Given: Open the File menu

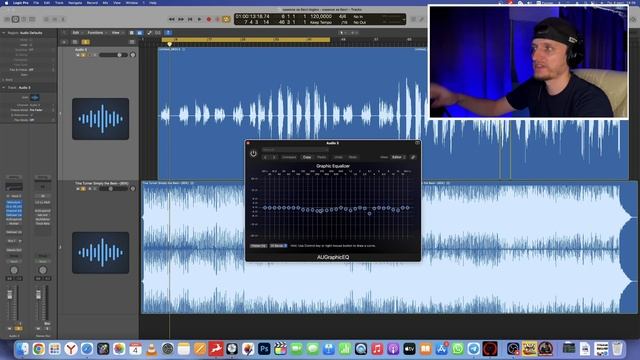Looking at the screenshot, I should coord(36,2).
